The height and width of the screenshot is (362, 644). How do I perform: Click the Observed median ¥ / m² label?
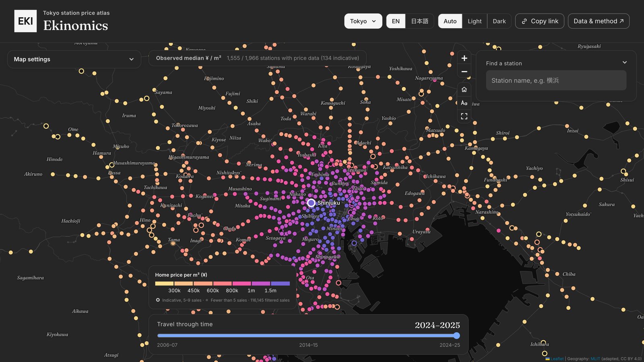[x=188, y=58]
